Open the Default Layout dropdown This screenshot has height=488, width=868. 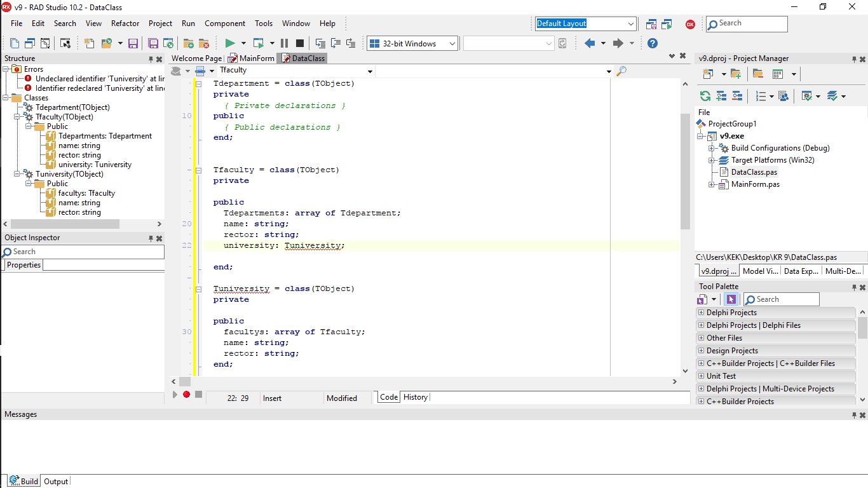[x=630, y=24]
